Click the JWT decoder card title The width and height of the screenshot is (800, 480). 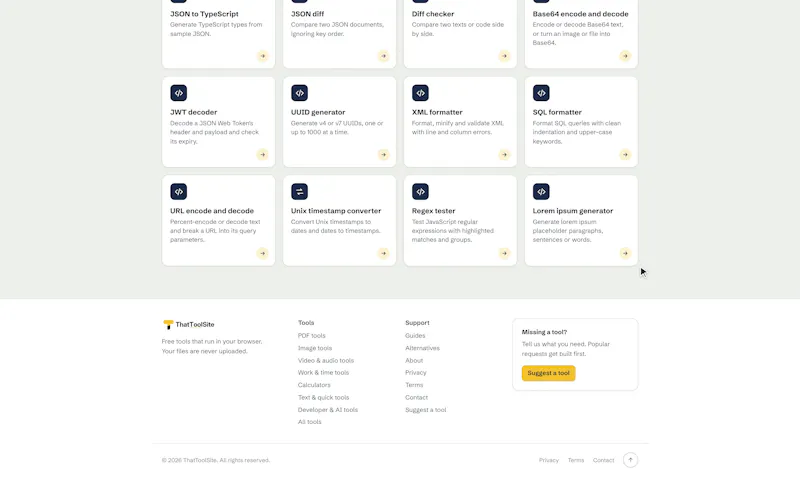coord(194,112)
